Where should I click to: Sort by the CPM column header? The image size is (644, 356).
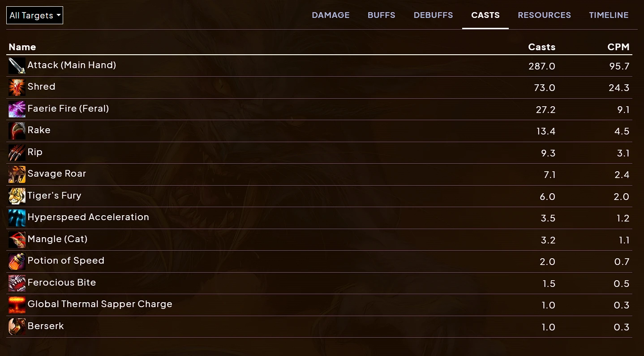pyautogui.click(x=618, y=47)
